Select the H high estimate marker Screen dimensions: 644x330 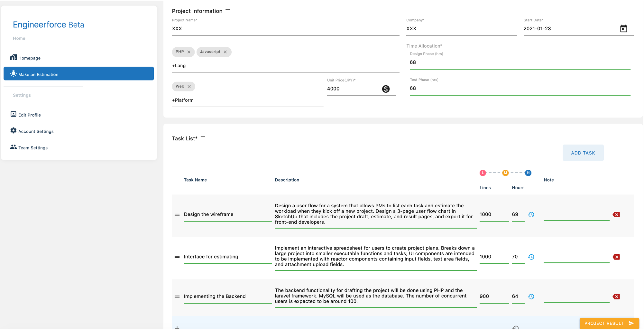[x=528, y=173]
